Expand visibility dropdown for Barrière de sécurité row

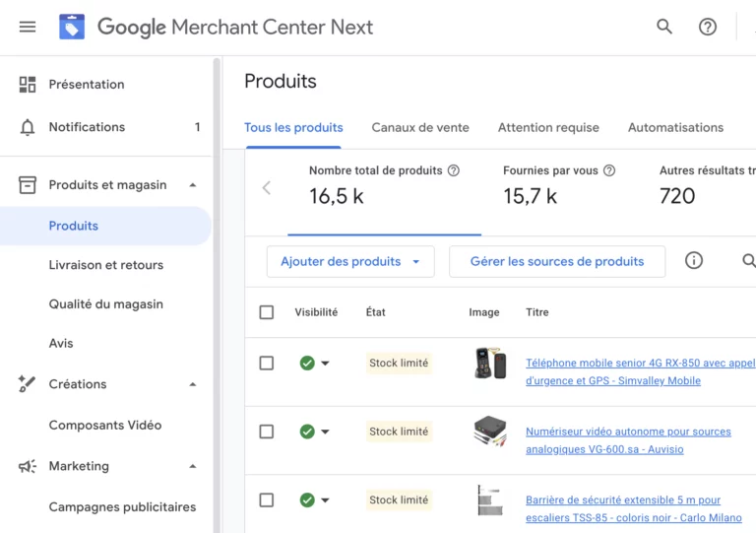(325, 500)
